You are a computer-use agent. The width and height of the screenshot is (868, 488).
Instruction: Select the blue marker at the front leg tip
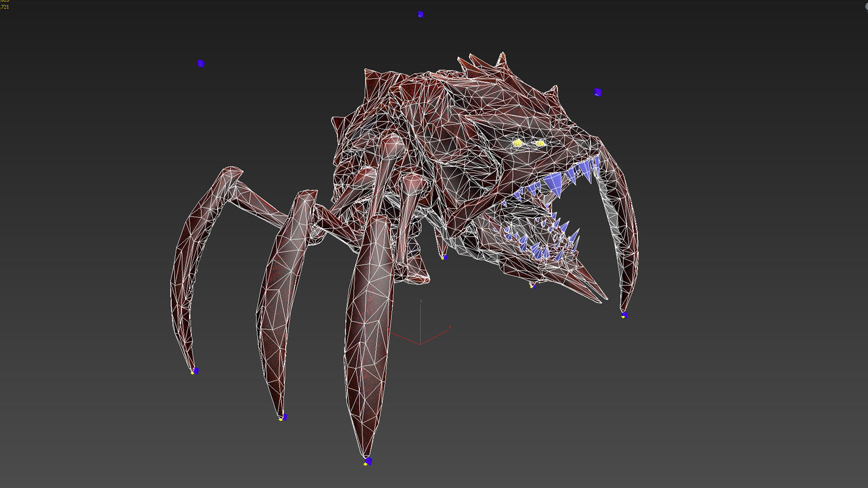pyautogui.click(x=368, y=461)
